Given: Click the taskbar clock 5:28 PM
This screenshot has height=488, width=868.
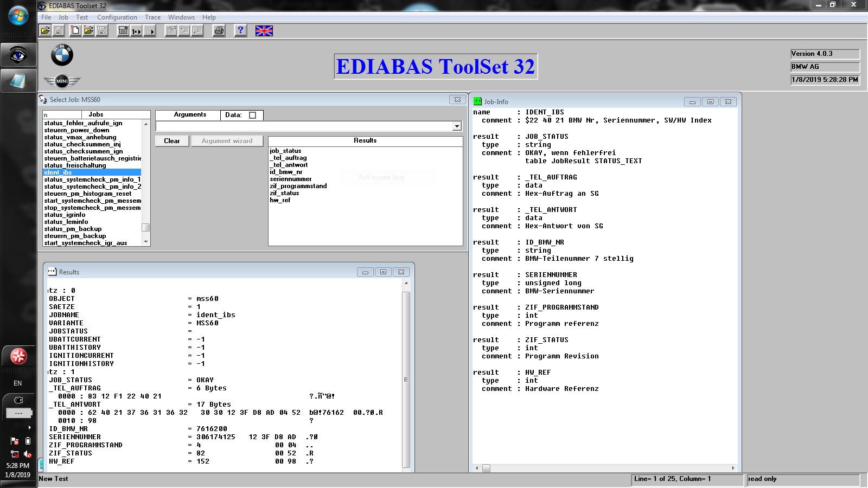Looking at the screenshot, I should coord(18,466).
